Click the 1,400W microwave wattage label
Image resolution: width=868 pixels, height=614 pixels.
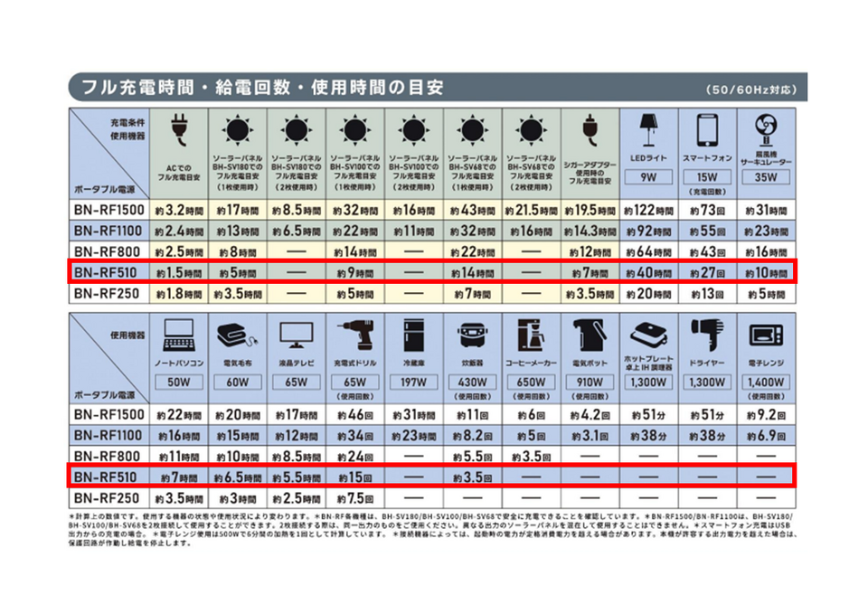click(766, 383)
